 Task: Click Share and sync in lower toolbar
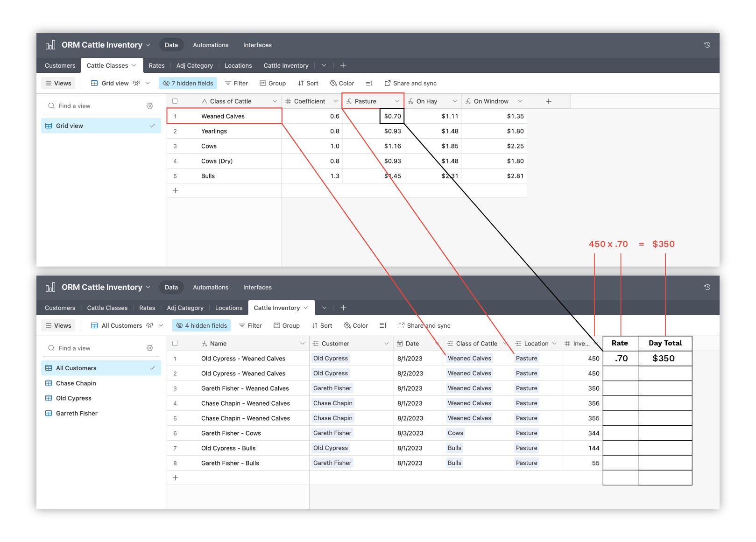(424, 325)
